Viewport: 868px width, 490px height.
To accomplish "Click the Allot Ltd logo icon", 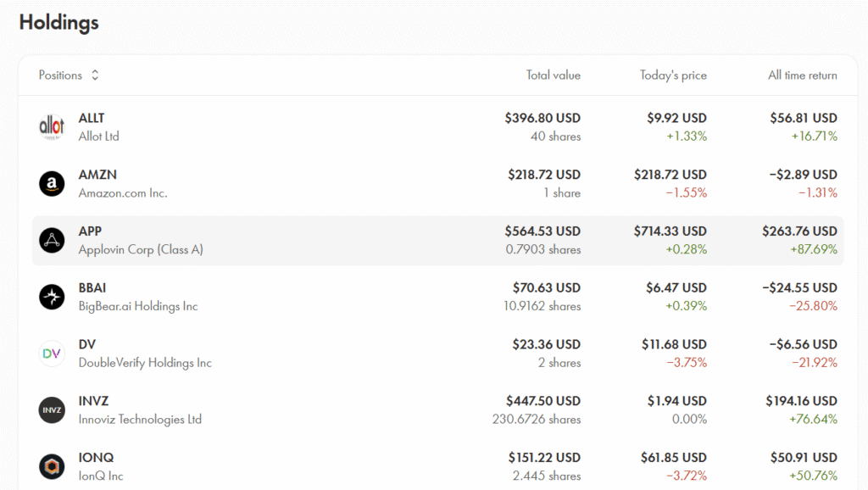I will tap(52, 127).
